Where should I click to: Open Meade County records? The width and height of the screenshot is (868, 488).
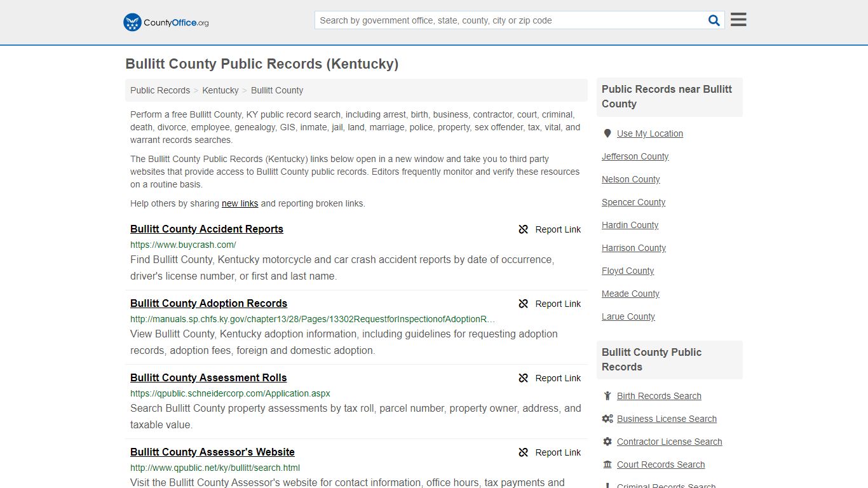630,294
